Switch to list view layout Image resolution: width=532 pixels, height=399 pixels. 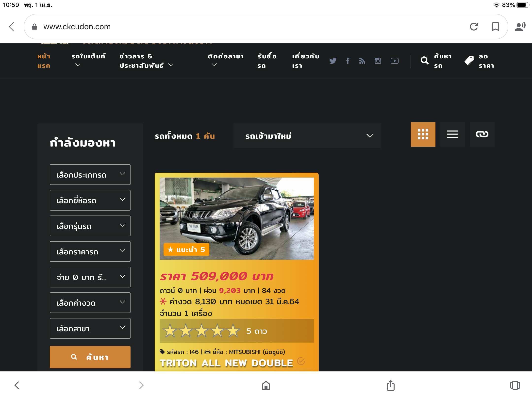point(452,134)
